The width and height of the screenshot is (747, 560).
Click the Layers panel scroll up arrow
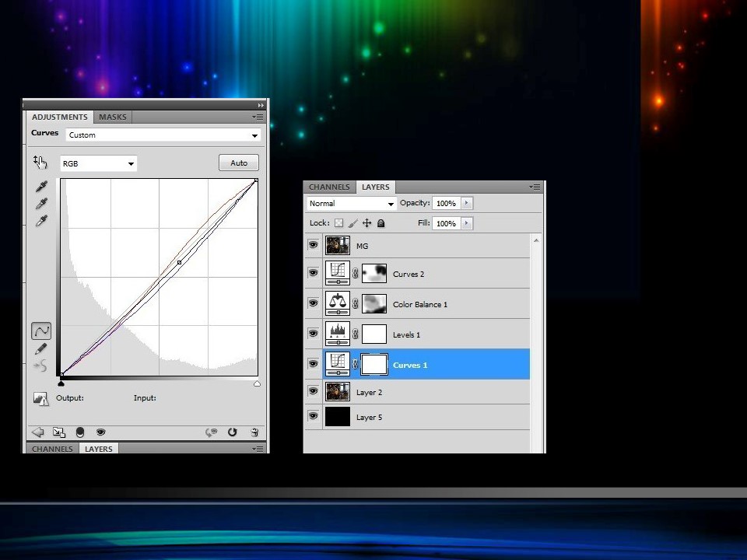[x=536, y=241]
